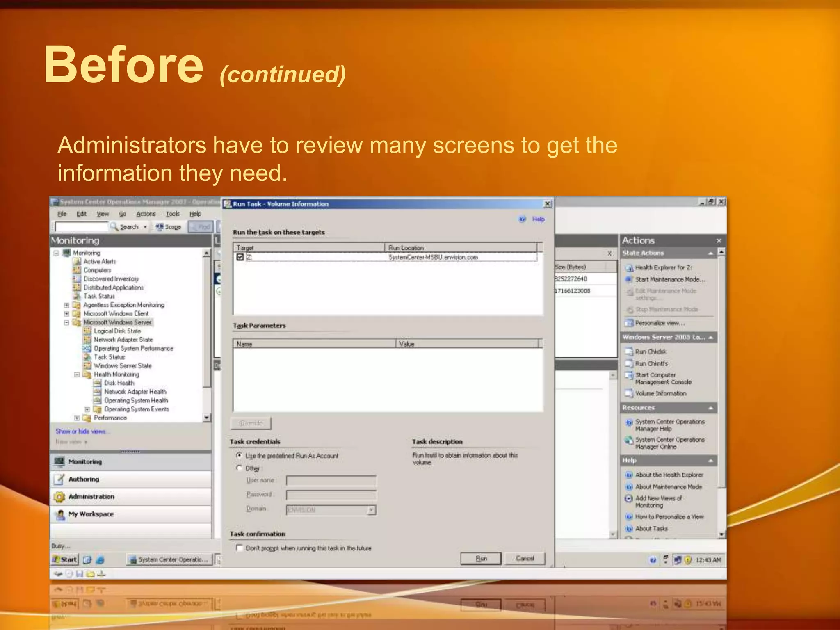The height and width of the screenshot is (630, 840).
Task: Select the Other credentials radio button
Action: (x=239, y=468)
